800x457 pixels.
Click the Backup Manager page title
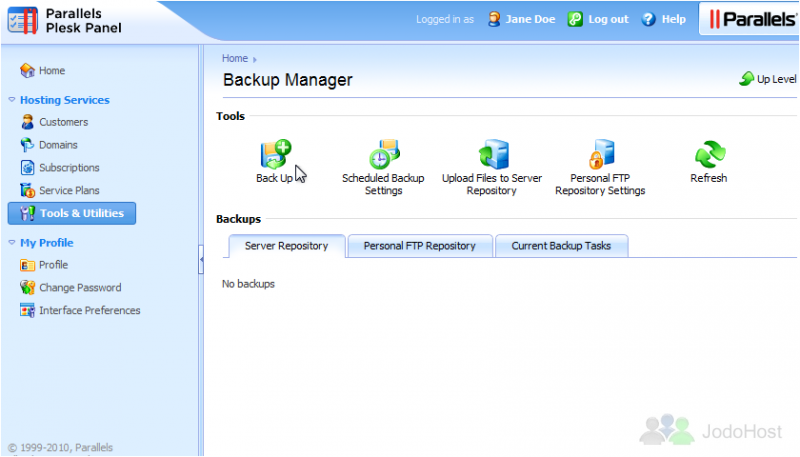(x=288, y=80)
